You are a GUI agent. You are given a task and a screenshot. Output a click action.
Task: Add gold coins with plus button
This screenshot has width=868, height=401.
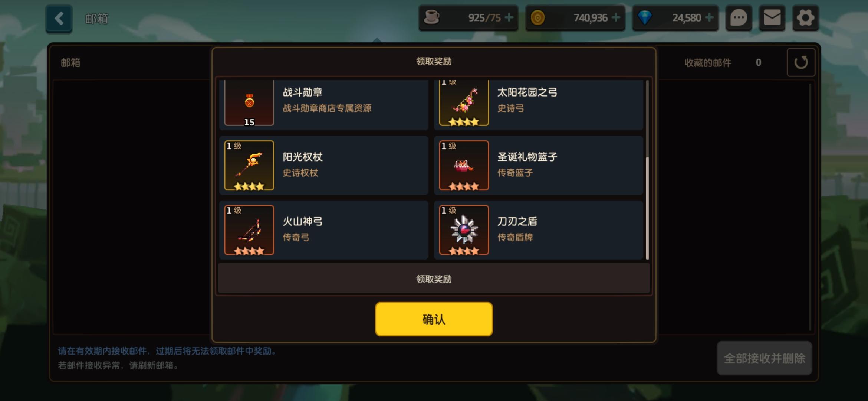click(x=616, y=17)
